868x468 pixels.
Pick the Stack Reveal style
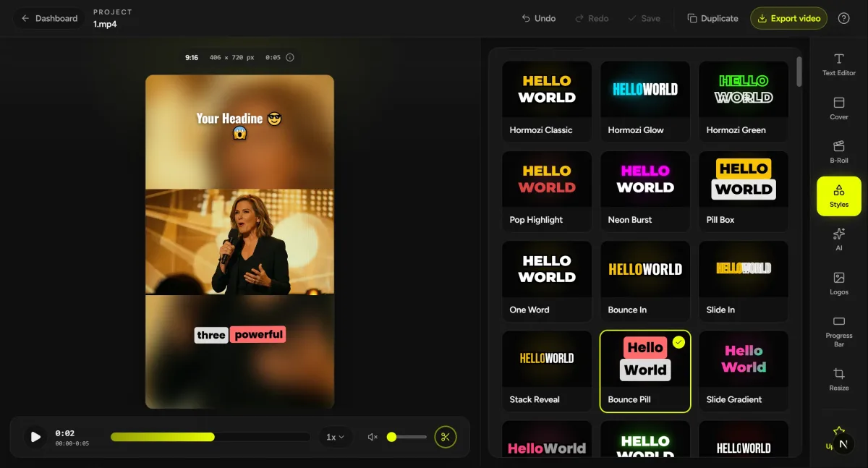coord(547,370)
